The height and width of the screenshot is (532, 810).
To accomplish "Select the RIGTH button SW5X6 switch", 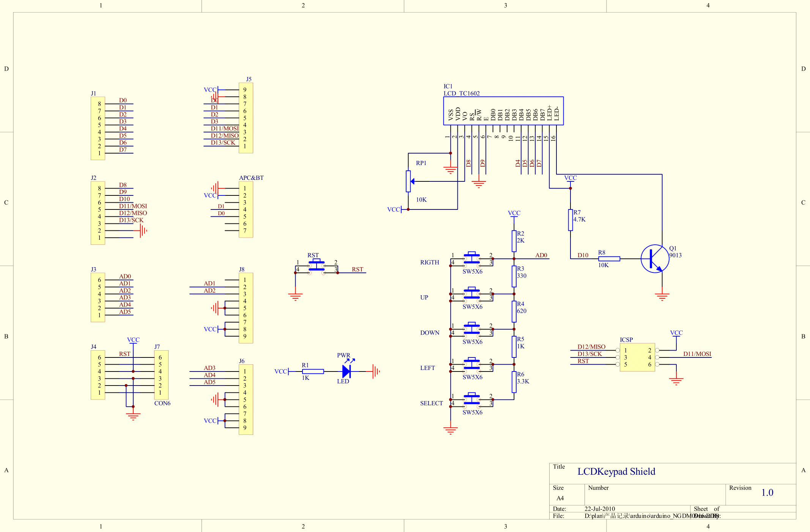I will tap(472, 259).
